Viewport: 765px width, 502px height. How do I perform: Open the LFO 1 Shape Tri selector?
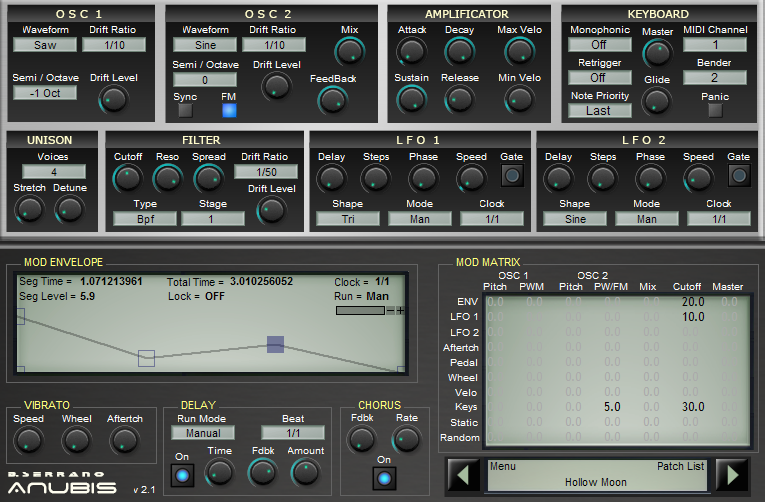(x=347, y=219)
